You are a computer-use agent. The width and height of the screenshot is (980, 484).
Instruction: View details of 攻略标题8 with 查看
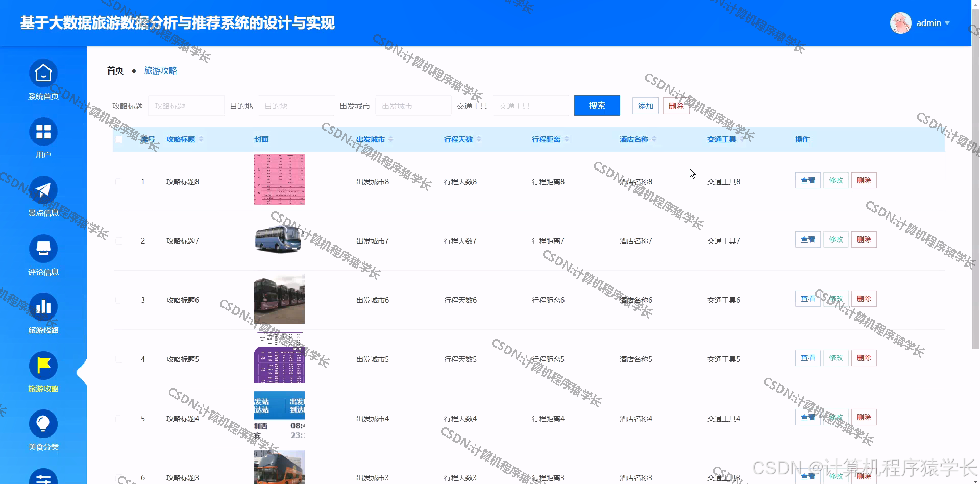808,180
